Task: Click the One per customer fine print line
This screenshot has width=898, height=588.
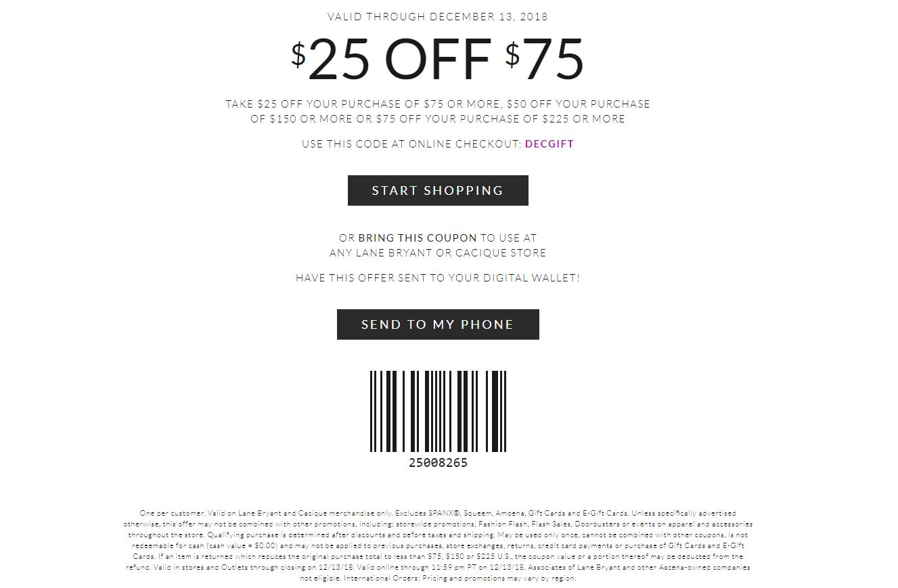Action: coord(438,513)
